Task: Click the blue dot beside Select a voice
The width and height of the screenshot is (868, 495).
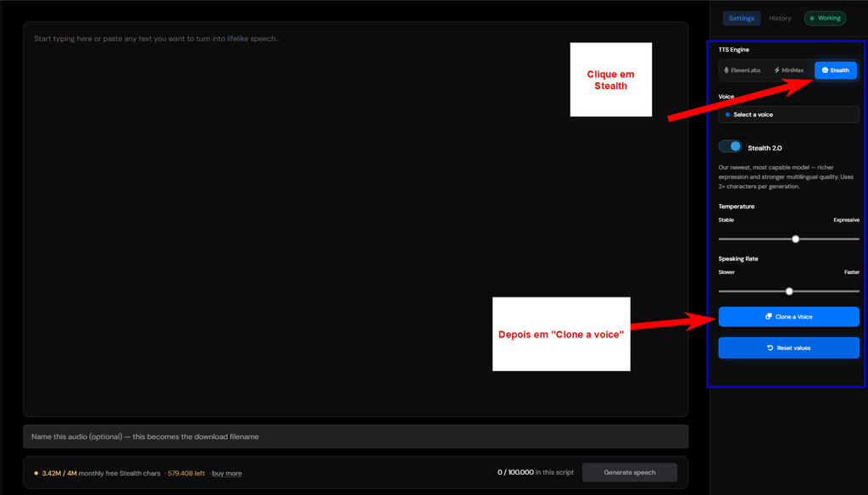Action: 727,114
